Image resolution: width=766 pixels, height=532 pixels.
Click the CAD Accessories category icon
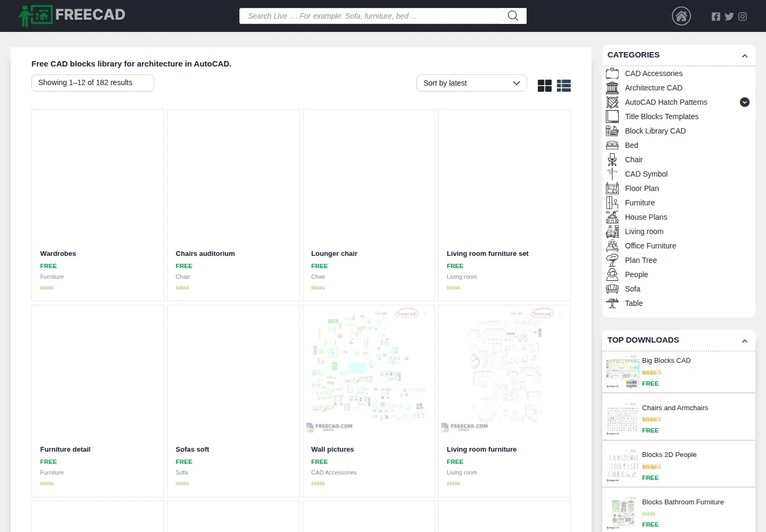click(x=612, y=73)
